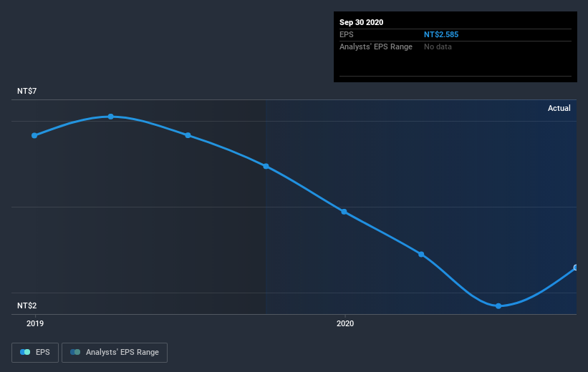The height and width of the screenshot is (372, 588).
Task: Click the 2019 x-axis label
Action: [35, 323]
